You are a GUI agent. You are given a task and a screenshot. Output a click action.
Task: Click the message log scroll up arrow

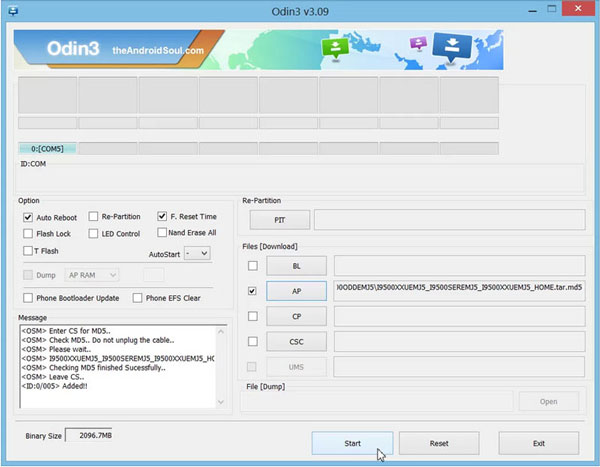click(x=221, y=331)
